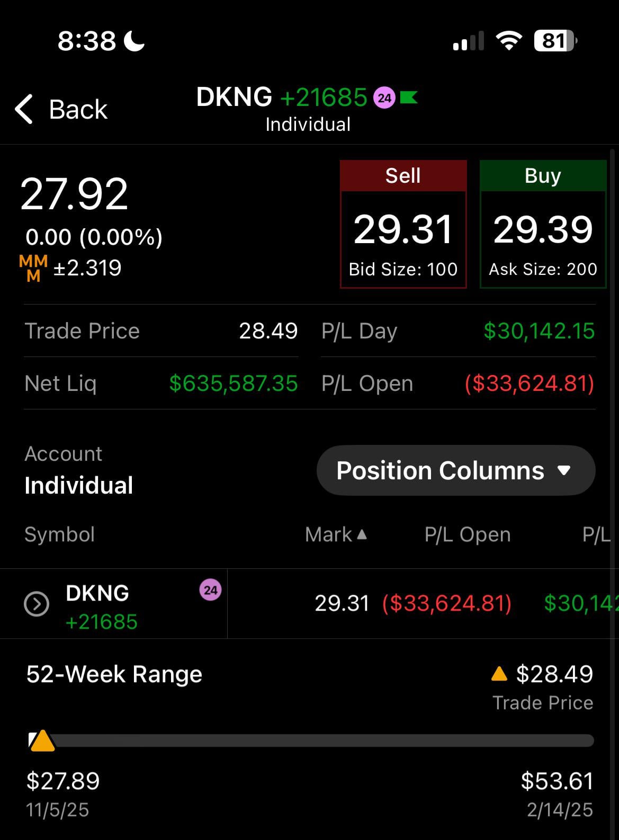Open the Position Columns dropdown
This screenshot has width=619, height=840.
455,470
